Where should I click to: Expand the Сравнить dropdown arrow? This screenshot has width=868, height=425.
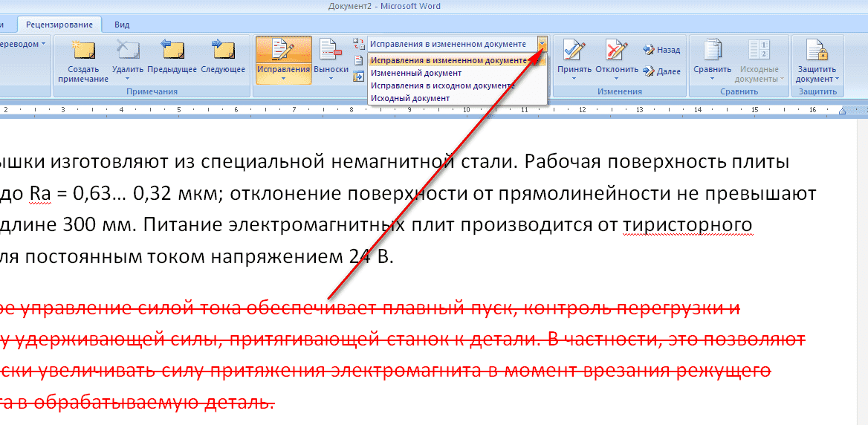point(712,78)
